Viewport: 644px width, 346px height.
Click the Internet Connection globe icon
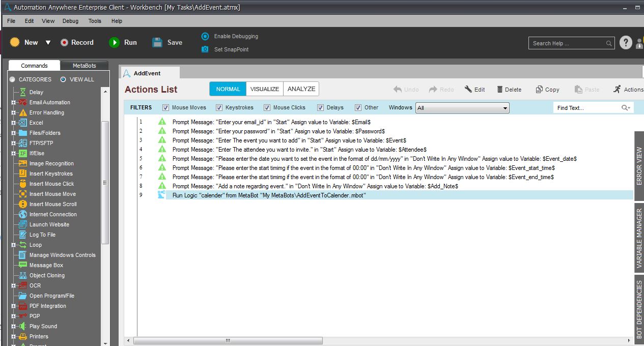23,214
